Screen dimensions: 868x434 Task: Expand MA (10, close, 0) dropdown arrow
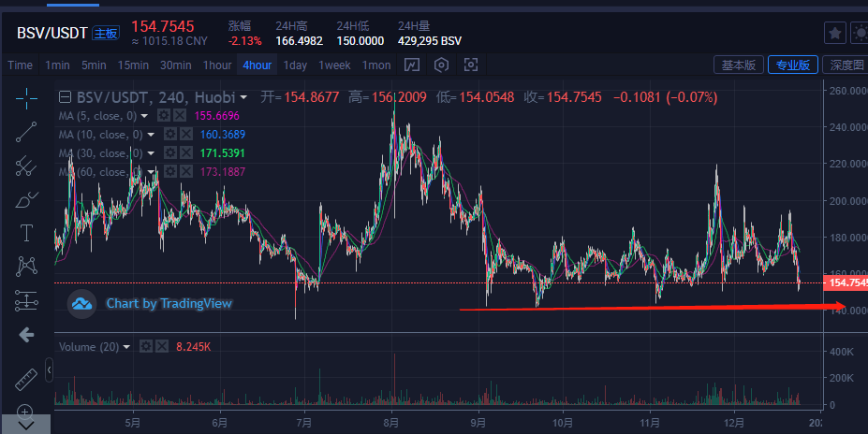coord(151,135)
